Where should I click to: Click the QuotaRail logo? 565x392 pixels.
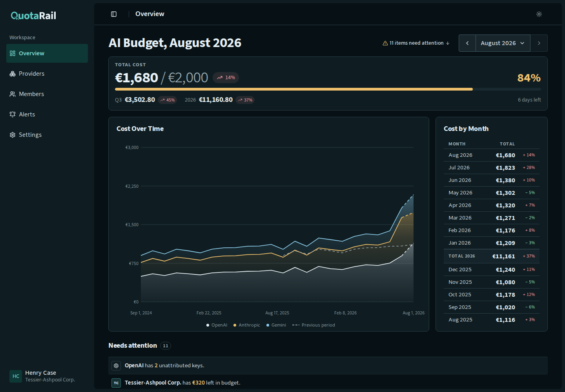[x=33, y=16]
